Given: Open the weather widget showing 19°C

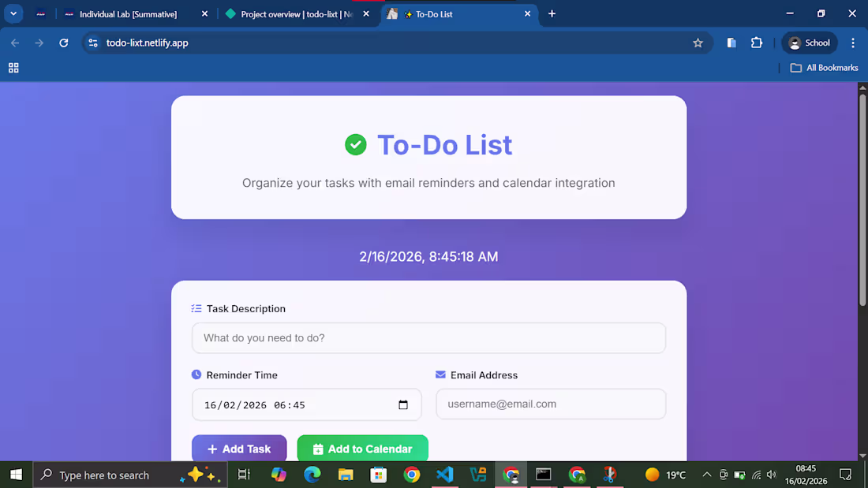Looking at the screenshot, I should 665,475.
